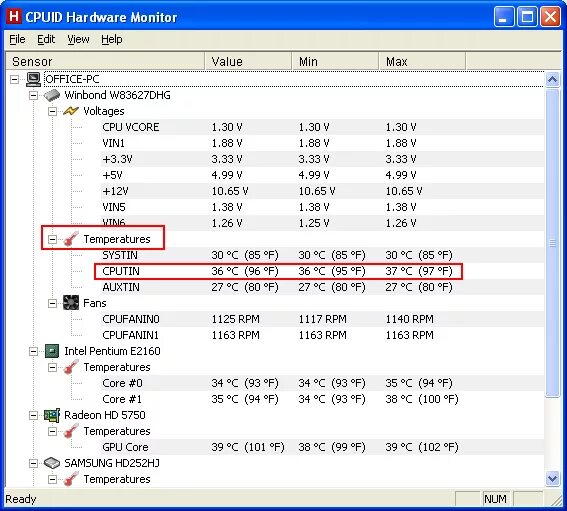The width and height of the screenshot is (567, 511).
Task: Open the View menu
Action: coord(78,39)
